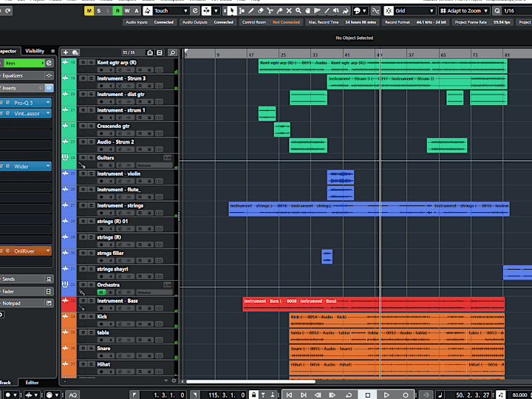Viewport: 532px width, 399px height.
Task: Click the Play transport button
Action: [x=386, y=395]
